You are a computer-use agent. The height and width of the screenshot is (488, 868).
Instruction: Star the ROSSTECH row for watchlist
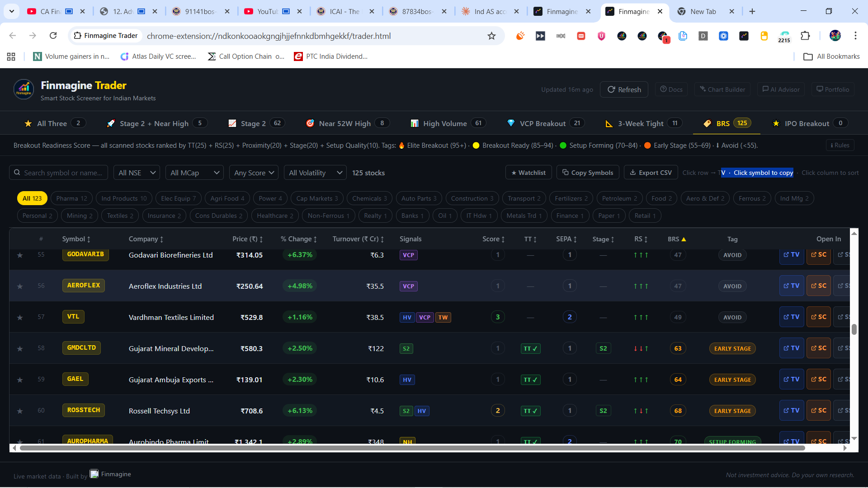(x=20, y=411)
